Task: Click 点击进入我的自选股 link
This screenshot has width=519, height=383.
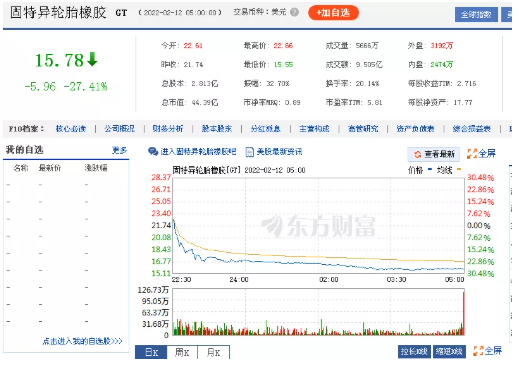Action: [82, 341]
